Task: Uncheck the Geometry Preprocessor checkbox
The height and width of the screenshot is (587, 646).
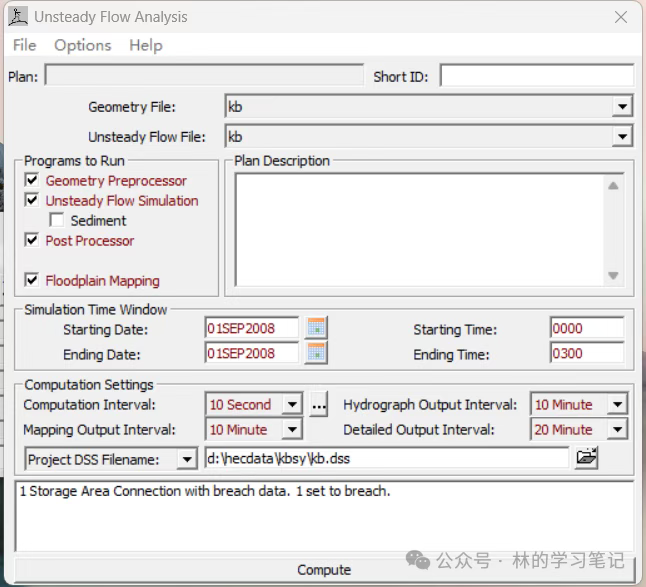Action: tap(32, 180)
